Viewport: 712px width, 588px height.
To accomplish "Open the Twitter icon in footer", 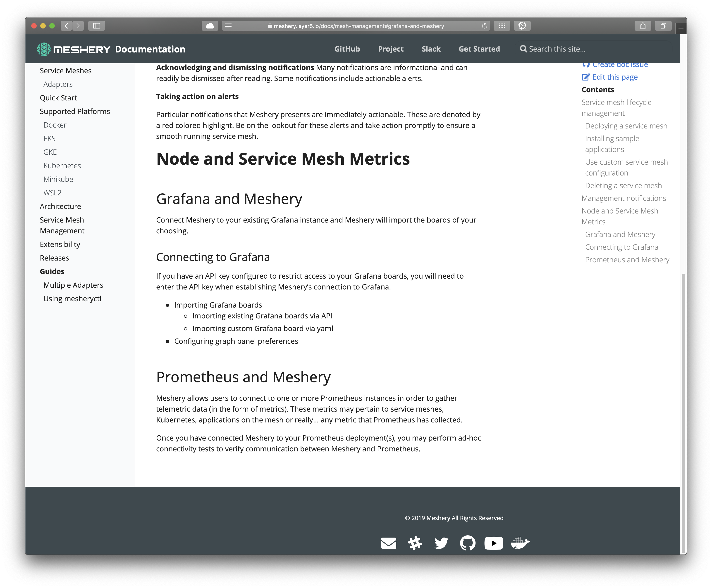I will tap(441, 543).
